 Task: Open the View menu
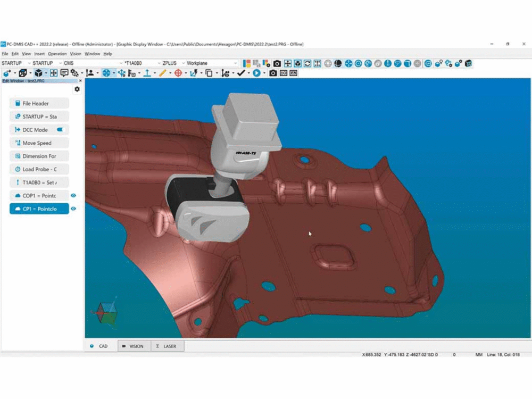(26, 54)
